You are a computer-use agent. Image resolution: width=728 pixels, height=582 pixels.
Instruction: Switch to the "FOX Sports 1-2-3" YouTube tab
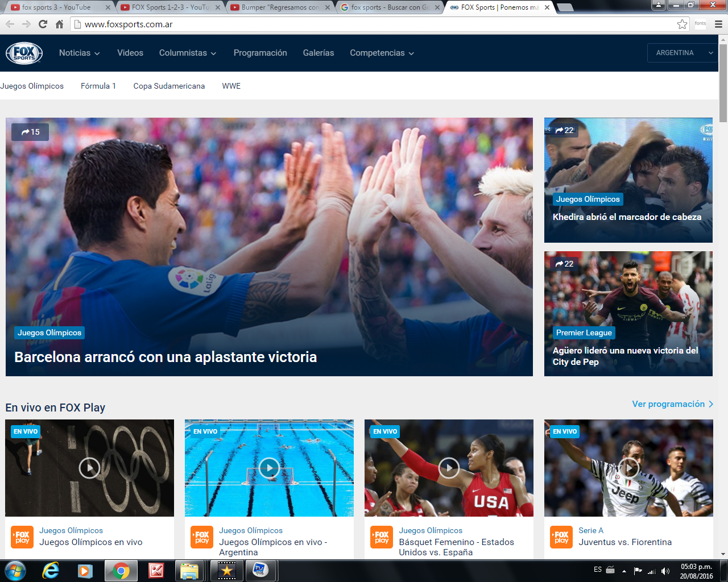click(169, 7)
